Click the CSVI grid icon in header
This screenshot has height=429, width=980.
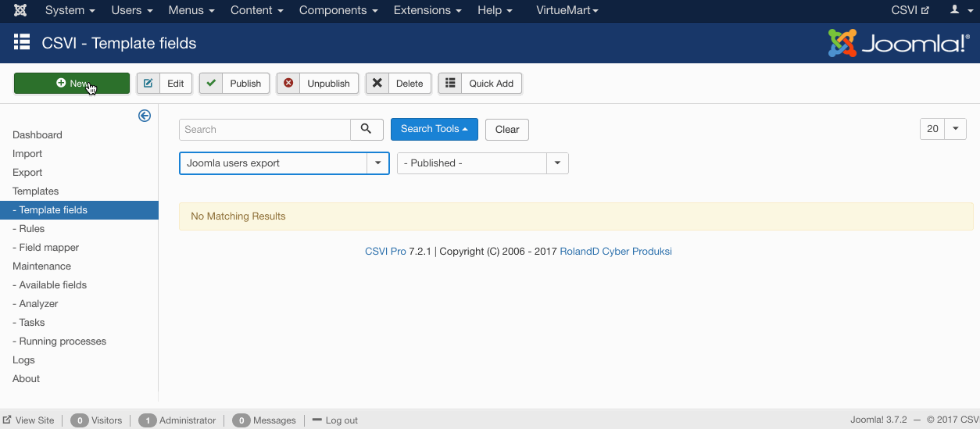click(x=22, y=42)
